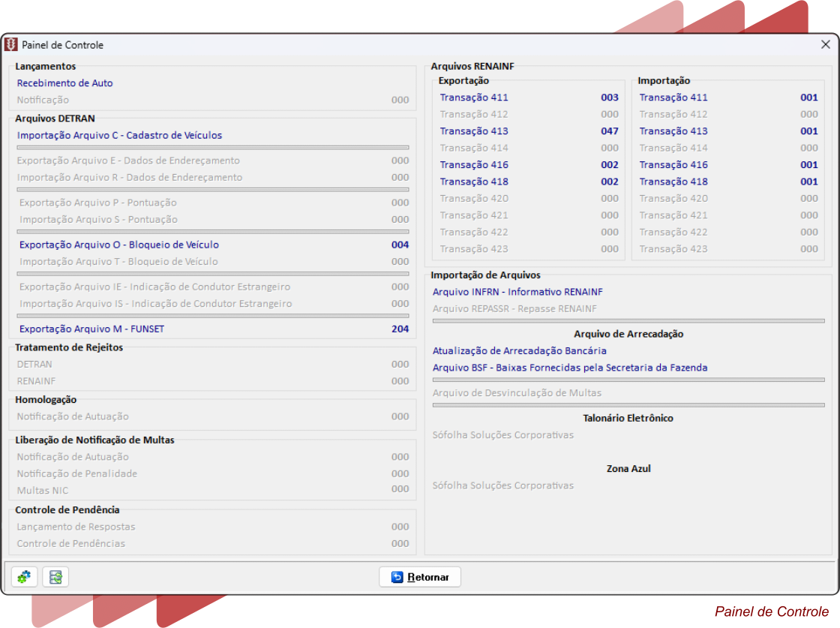Screen dimensions: 840x628
Task: Close the Painel de Controle window
Action: (825, 45)
